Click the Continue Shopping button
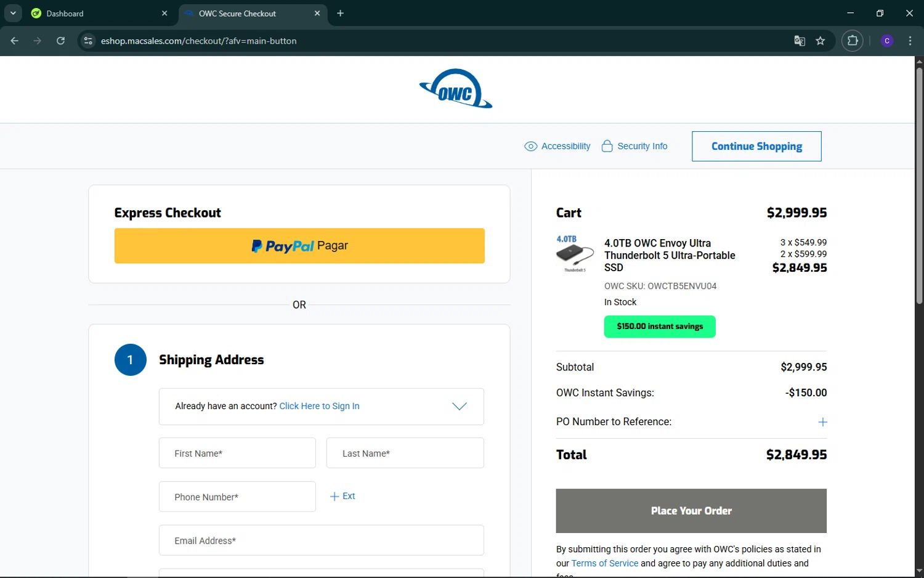 (x=756, y=146)
